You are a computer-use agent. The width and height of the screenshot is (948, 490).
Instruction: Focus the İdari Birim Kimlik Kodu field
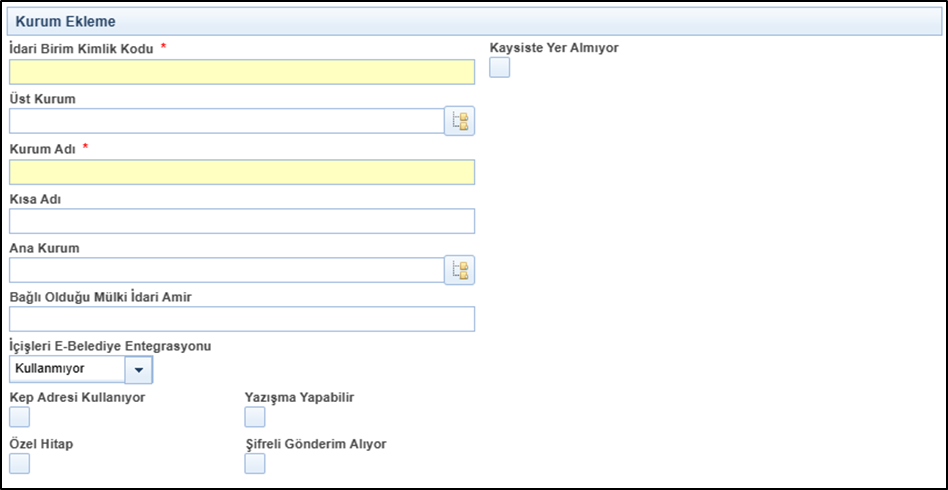(x=242, y=72)
